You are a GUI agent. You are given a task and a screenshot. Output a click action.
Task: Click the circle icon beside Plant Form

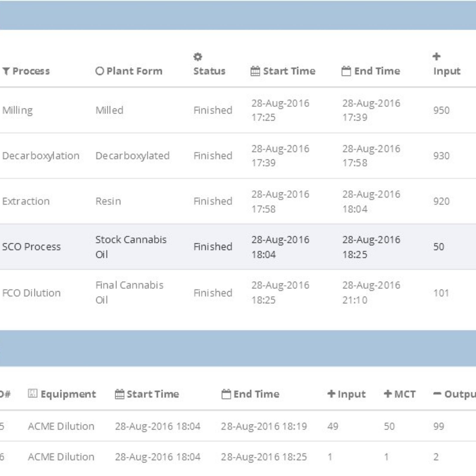(99, 71)
